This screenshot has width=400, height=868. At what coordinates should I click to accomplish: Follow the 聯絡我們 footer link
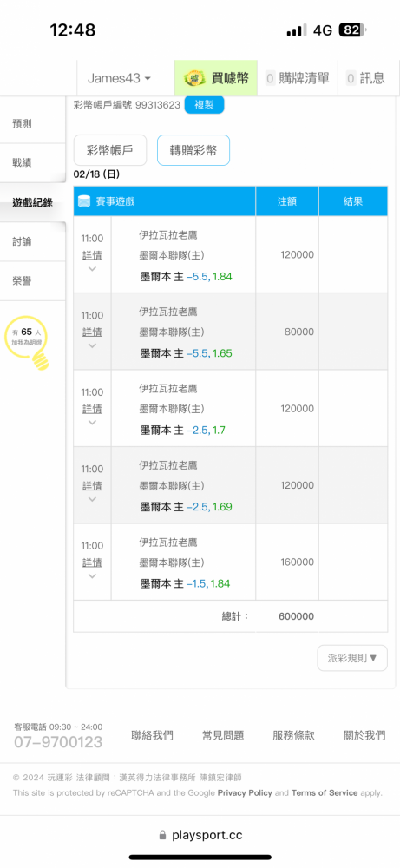(x=152, y=735)
